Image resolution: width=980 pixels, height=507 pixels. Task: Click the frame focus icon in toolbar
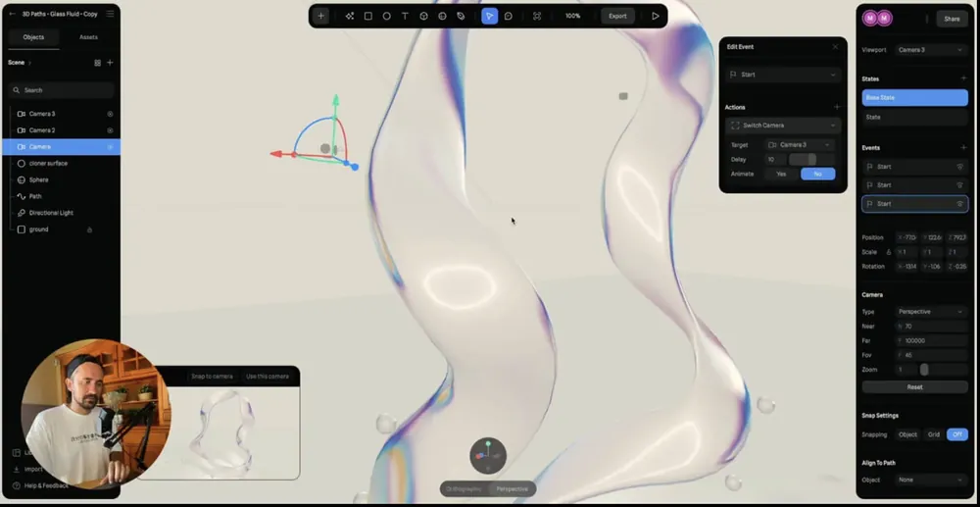(x=537, y=17)
